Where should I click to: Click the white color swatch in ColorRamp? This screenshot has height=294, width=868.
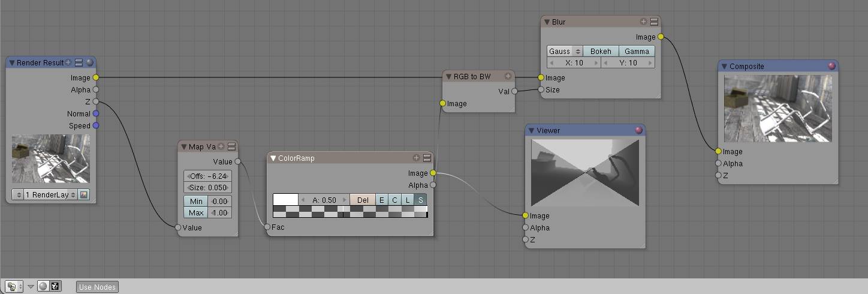pos(285,199)
